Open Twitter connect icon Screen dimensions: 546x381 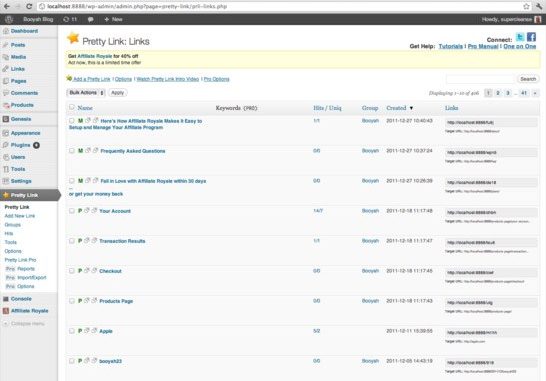coord(520,37)
